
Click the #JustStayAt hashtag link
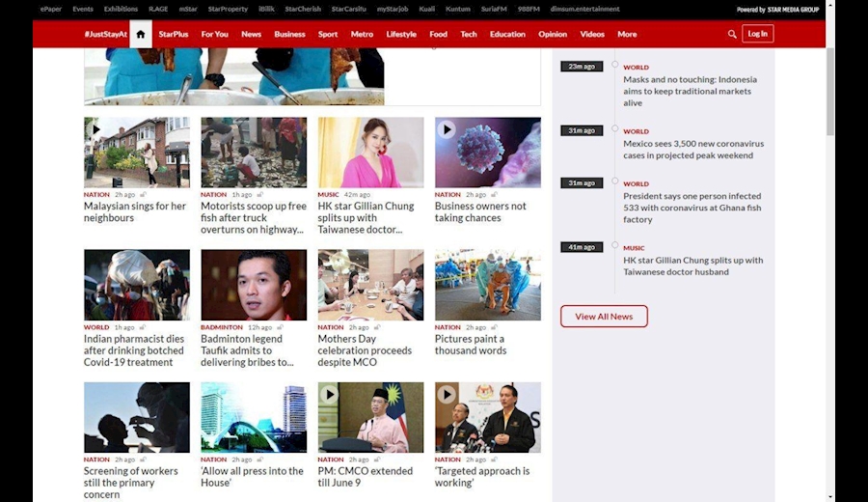tap(105, 34)
